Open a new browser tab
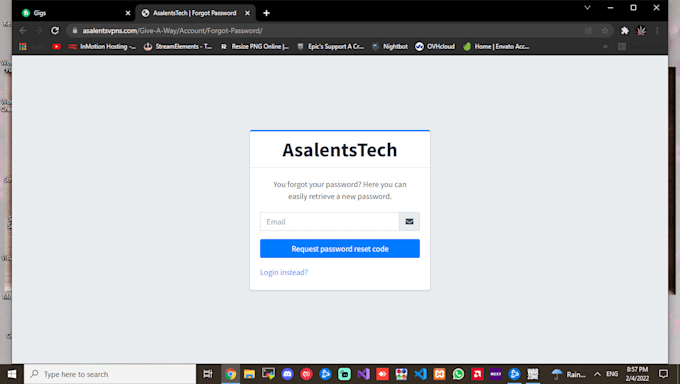680x384 pixels. click(266, 13)
